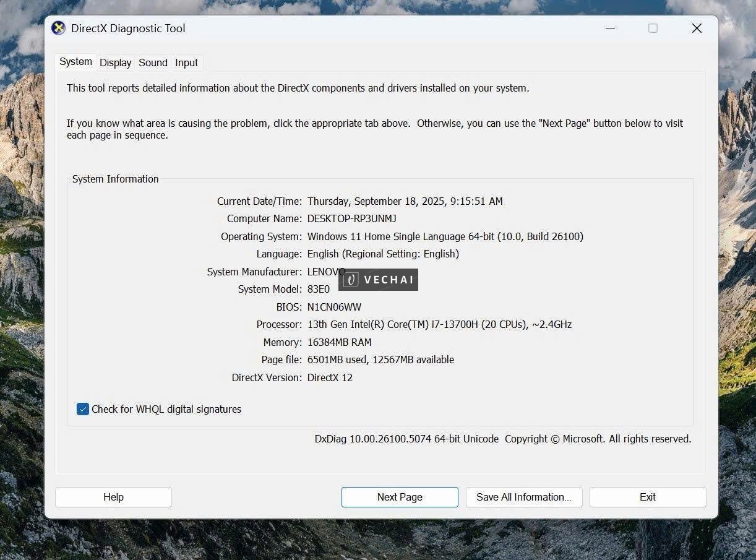This screenshot has height=560, width=756.
Task: Click the 16384MB RAM memory value
Action: point(339,342)
